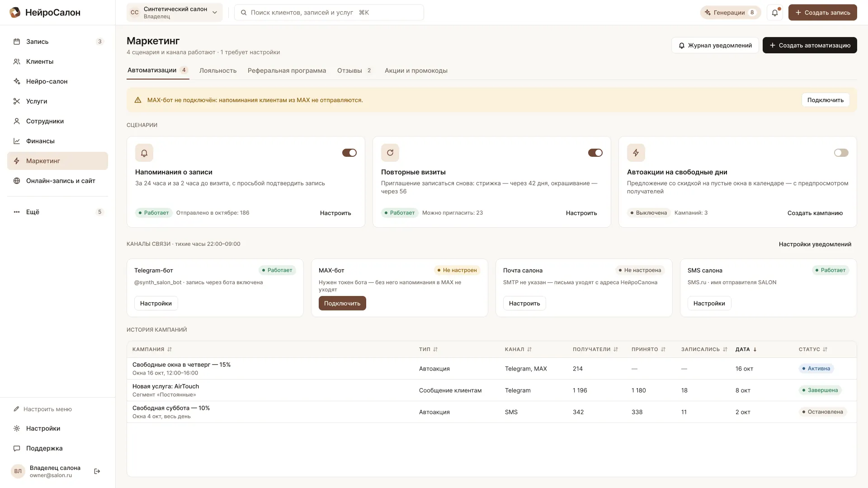The image size is (868, 488).
Task: Open Настройки уведомлений link
Action: point(815,244)
